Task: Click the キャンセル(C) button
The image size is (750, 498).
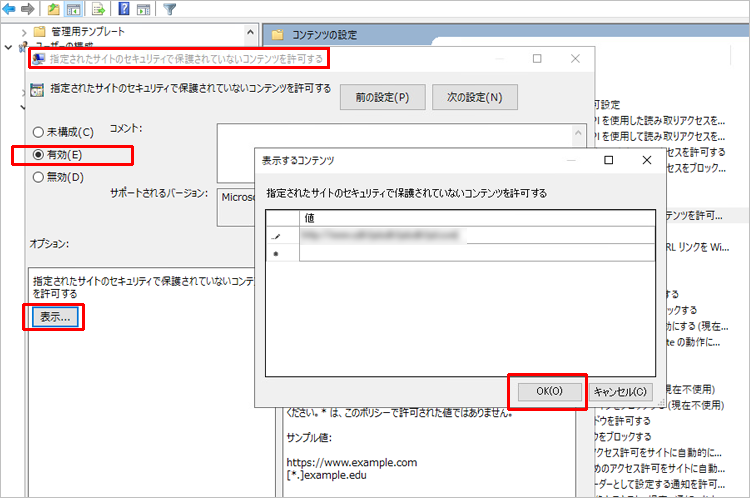Action: coord(620,392)
